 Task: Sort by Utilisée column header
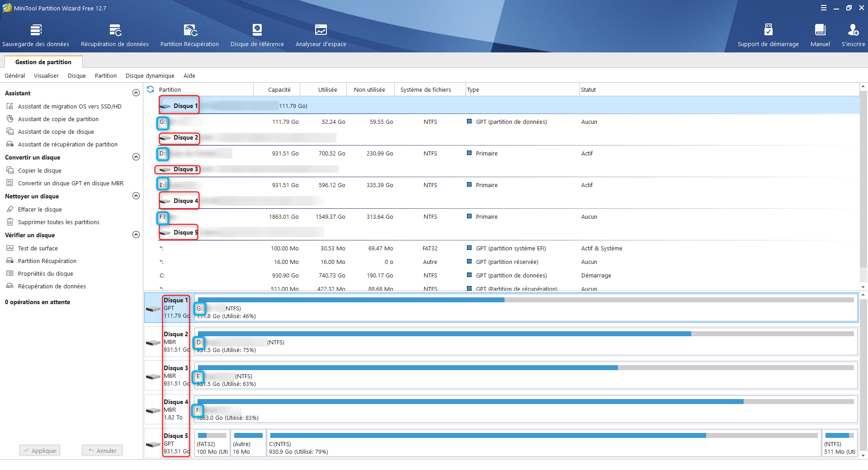pyautogui.click(x=324, y=89)
